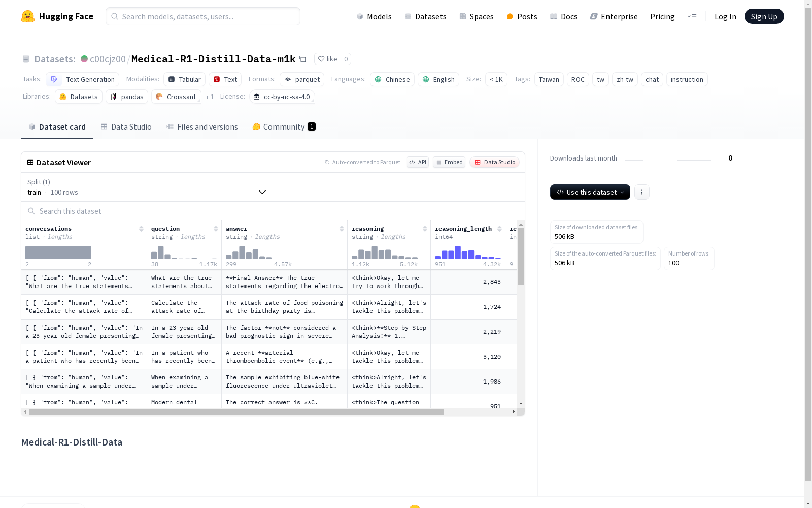Open the cc-by-nc-sa-4.0 license tag
This screenshot has width=812, height=508.
pos(282,97)
